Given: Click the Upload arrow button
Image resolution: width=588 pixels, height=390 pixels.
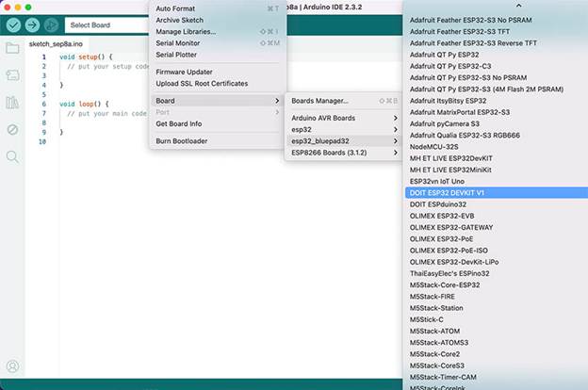Looking at the screenshot, I should pos(32,24).
